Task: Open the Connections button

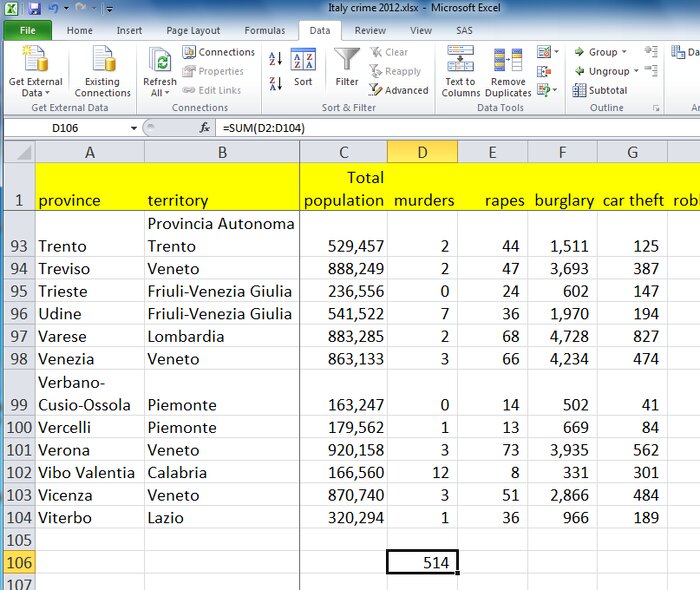Action: pyautogui.click(x=218, y=52)
